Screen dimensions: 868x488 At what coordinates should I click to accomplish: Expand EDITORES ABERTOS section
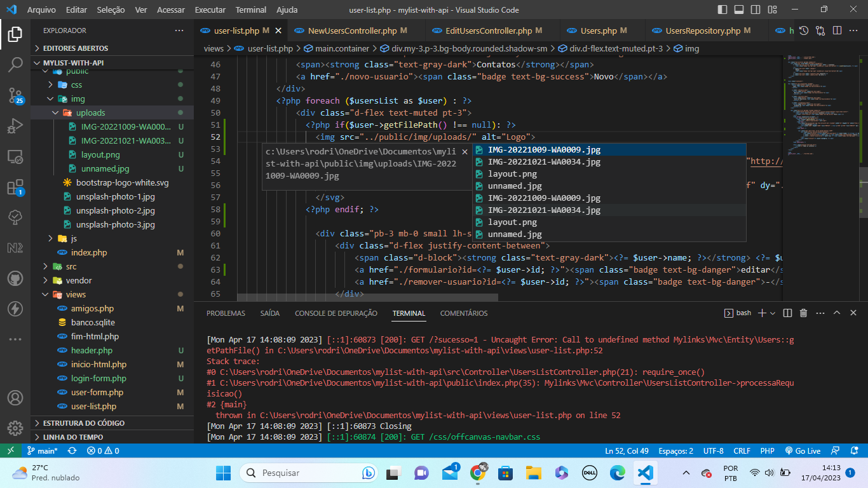point(112,48)
